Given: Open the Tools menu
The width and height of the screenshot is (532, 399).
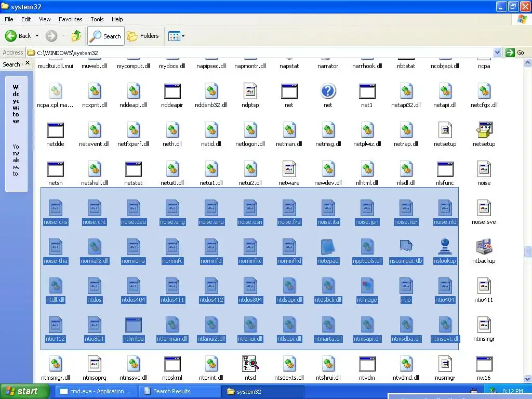Looking at the screenshot, I should click(97, 19).
